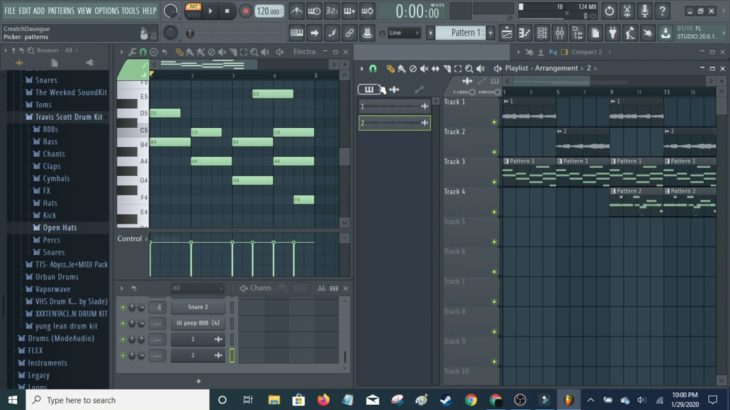Image resolution: width=730 pixels, height=410 pixels.
Task: Add a new channel with plus button
Action: coord(198,381)
